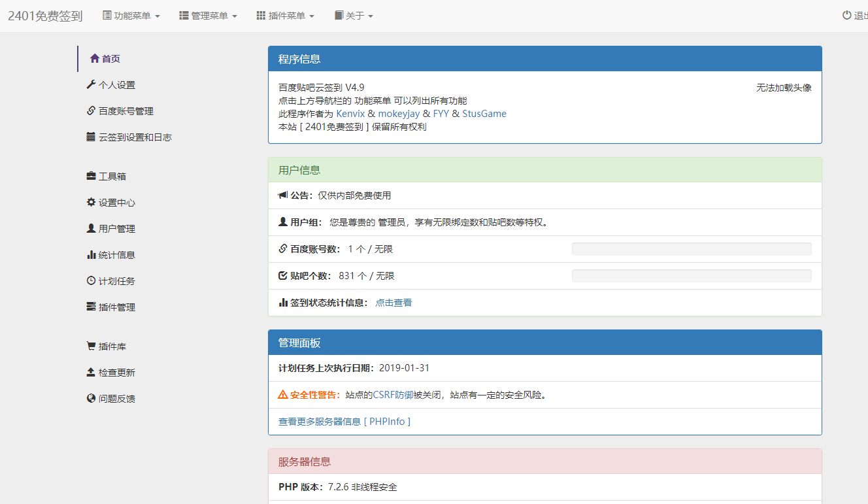Expand the 功能菜单 dropdown

[131, 16]
